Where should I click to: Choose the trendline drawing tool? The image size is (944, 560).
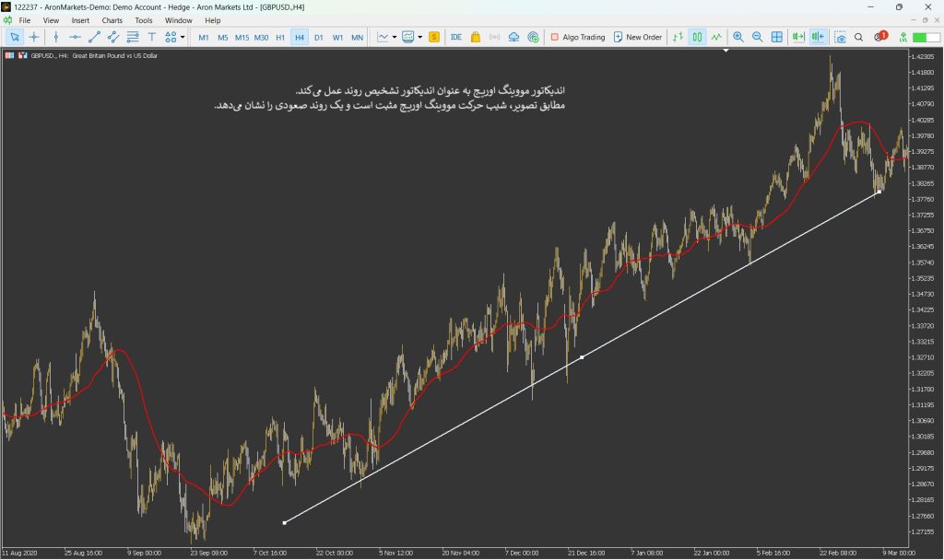(94, 37)
